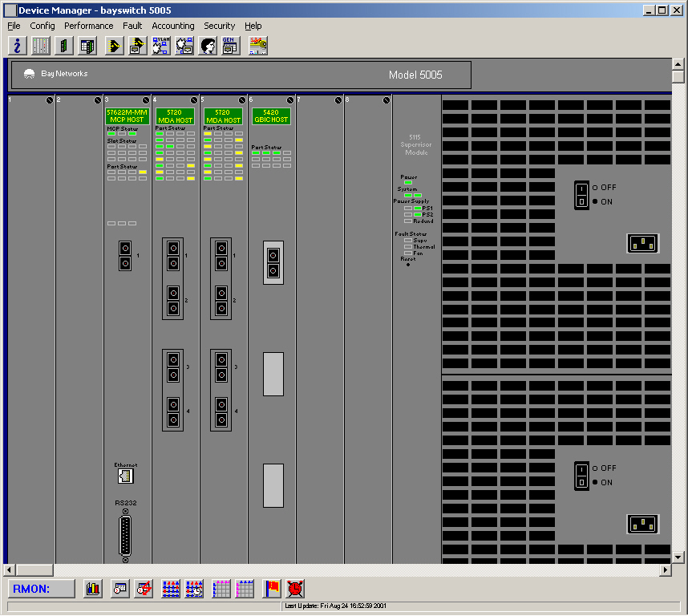Toggle the lower power supply OFF/ON switch
The height and width of the screenshot is (616, 688).
[582, 476]
